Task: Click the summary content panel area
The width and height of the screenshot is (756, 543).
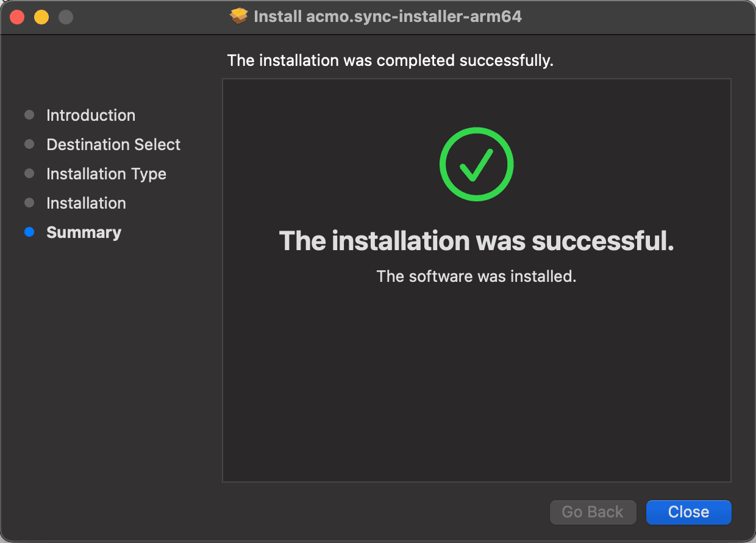Action: click(x=476, y=378)
